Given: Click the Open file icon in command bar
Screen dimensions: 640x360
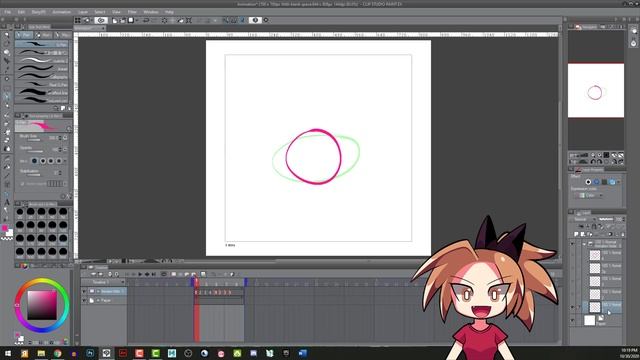Looking at the screenshot, I should (x=122, y=20).
